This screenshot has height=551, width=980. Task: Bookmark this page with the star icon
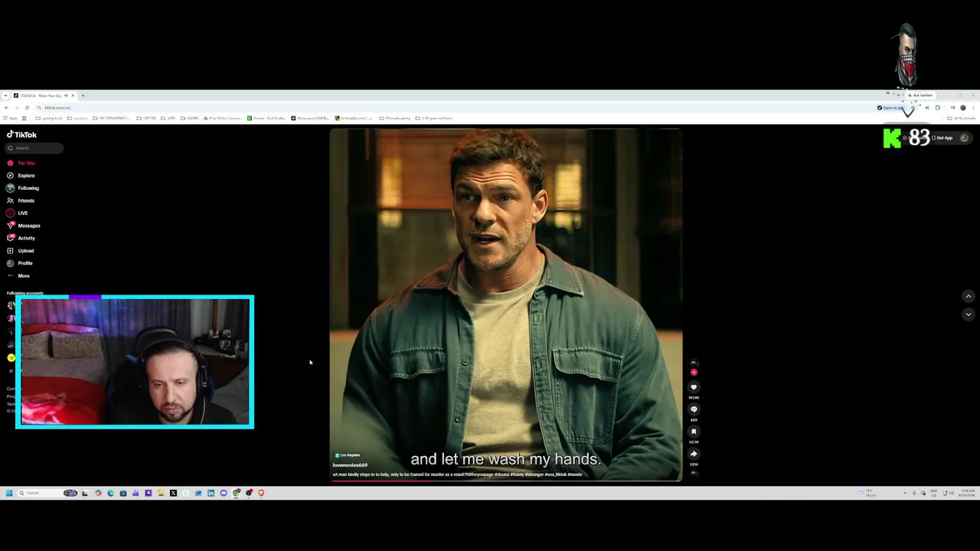(x=912, y=108)
